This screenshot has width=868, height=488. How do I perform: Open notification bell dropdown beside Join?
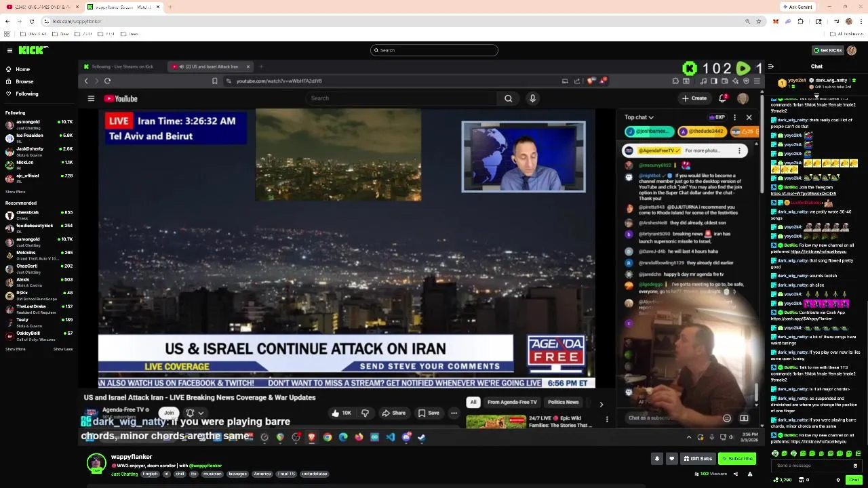(195, 413)
